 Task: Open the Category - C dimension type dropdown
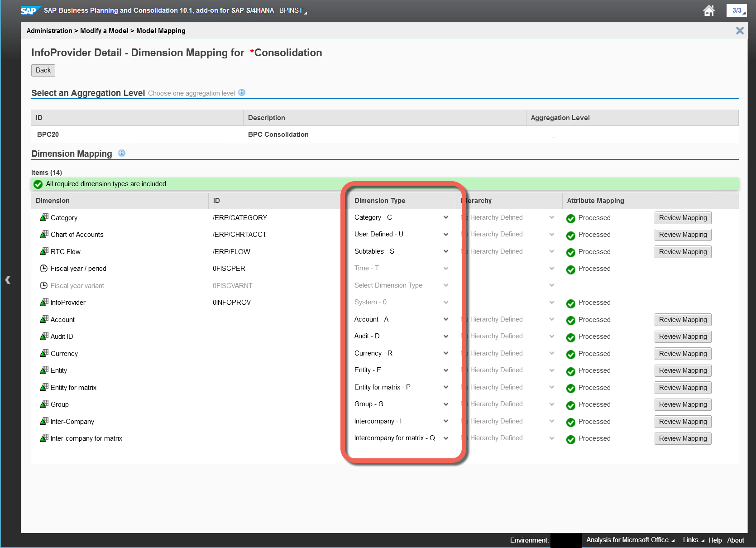tap(446, 217)
